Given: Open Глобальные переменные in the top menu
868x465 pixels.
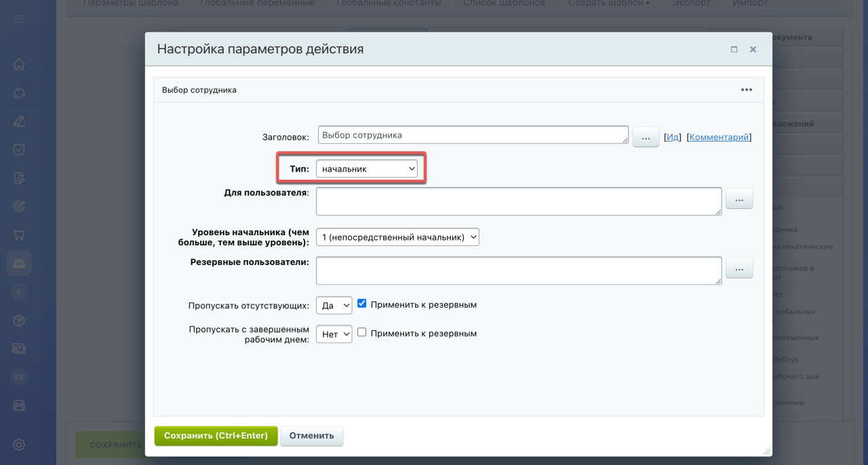Looking at the screenshot, I should (x=258, y=3).
